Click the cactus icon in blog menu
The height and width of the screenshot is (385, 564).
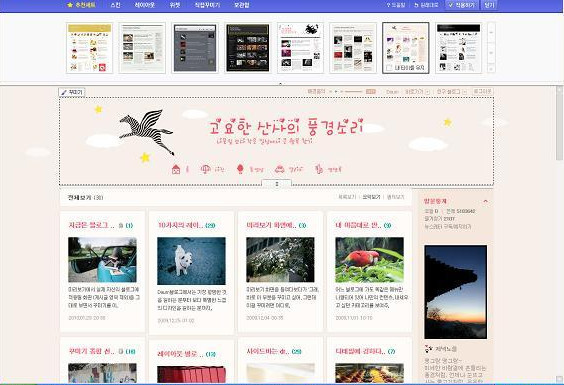(319, 169)
